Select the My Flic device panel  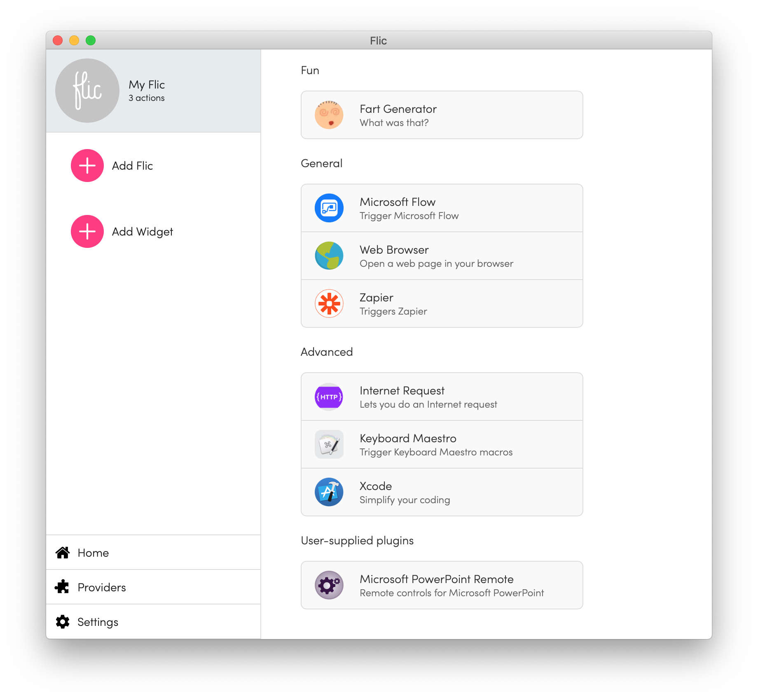point(154,90)
